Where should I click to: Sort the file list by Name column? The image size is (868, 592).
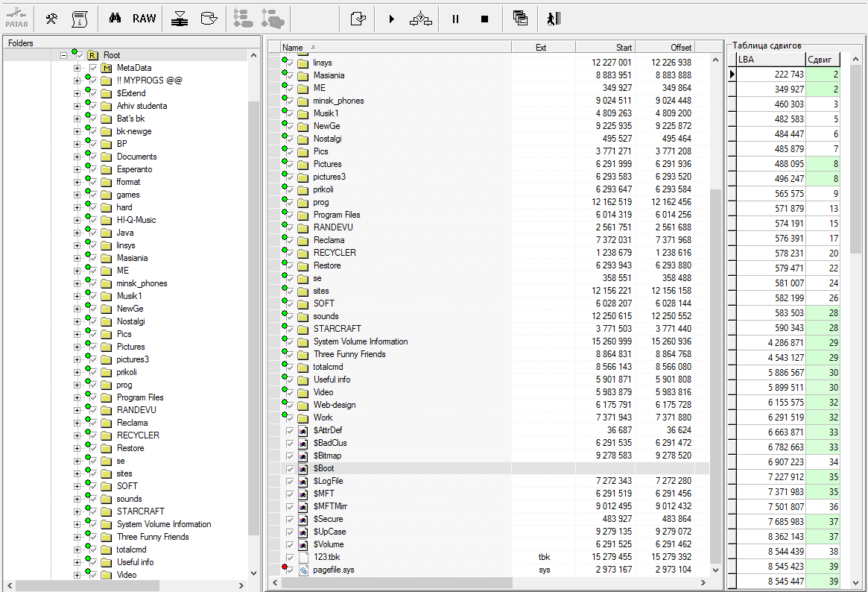tap(395, 48)
